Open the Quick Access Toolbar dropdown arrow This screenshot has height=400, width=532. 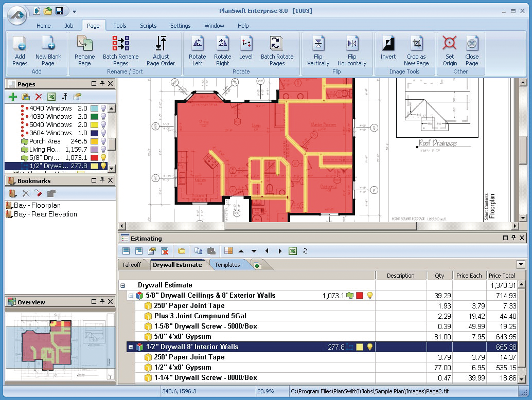tap(74, 11)
